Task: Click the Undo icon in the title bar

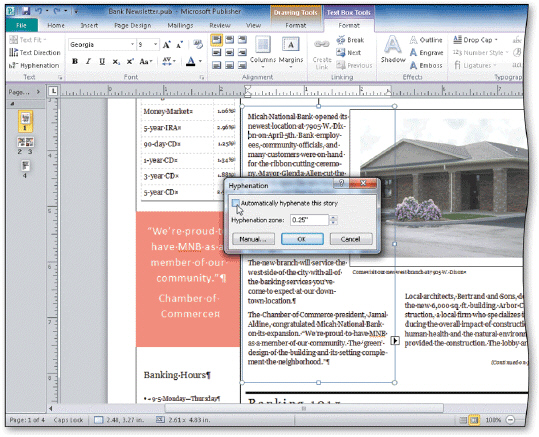Action: [x=38, y=11]
